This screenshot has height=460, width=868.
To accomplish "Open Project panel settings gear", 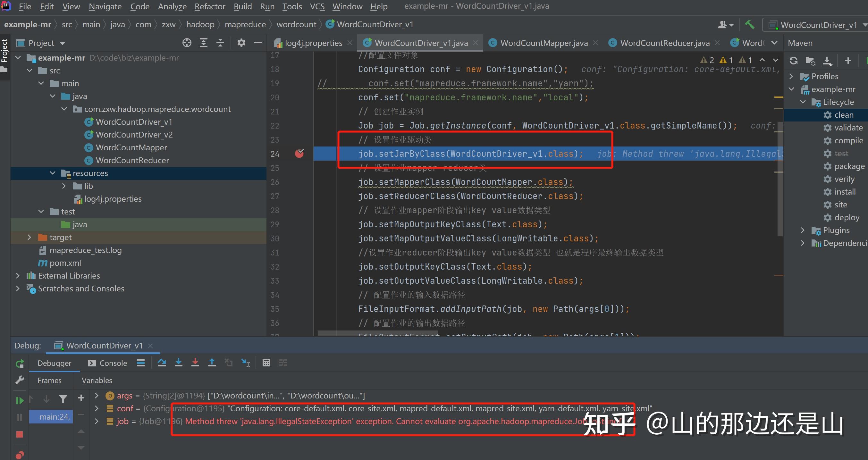I will pos(241,43).
